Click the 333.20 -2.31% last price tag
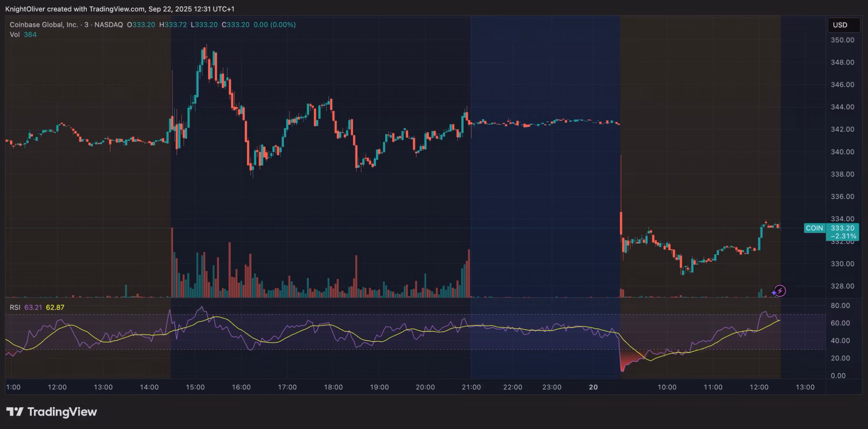Screen dimensions: 868x429 [843, 232]
